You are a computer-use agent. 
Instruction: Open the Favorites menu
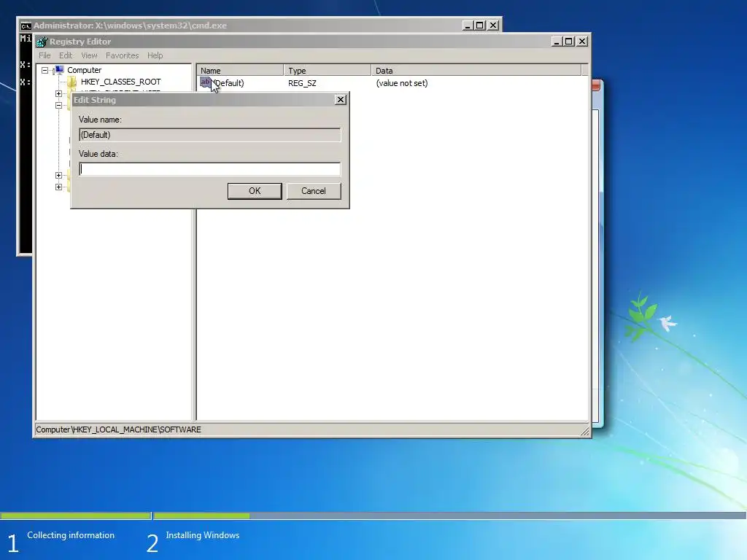coord(122,55)
